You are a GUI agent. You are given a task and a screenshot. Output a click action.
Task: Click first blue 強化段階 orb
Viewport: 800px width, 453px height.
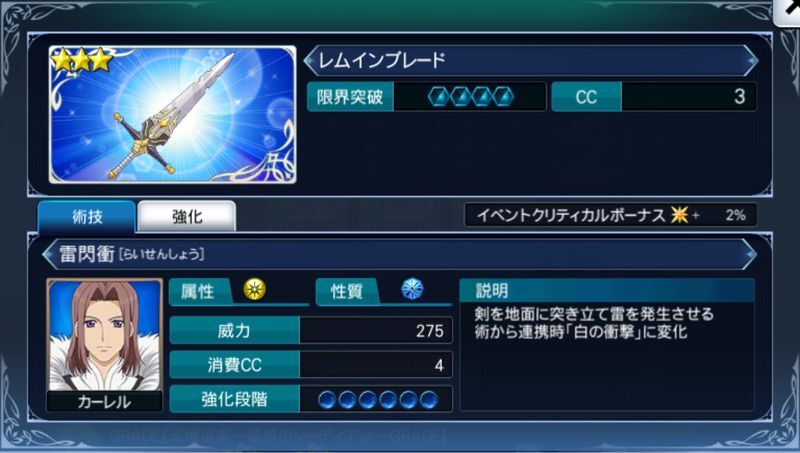click(327, 399)
